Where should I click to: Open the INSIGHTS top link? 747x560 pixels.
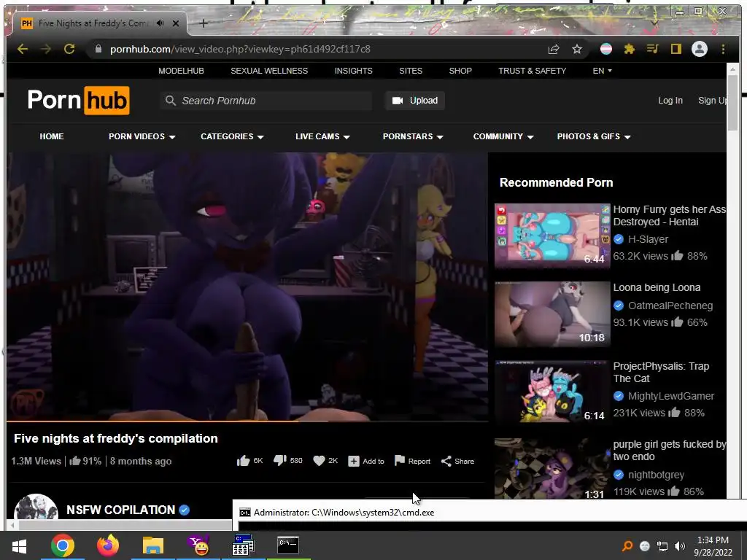pos(354,71)
